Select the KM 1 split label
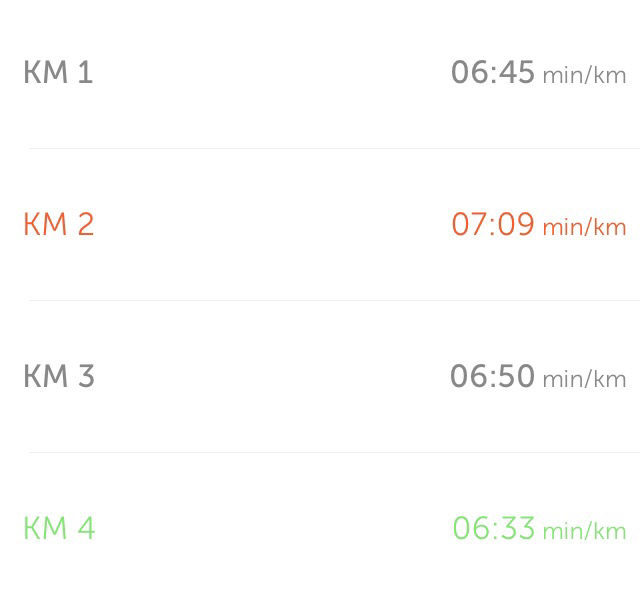 [58, 73]
